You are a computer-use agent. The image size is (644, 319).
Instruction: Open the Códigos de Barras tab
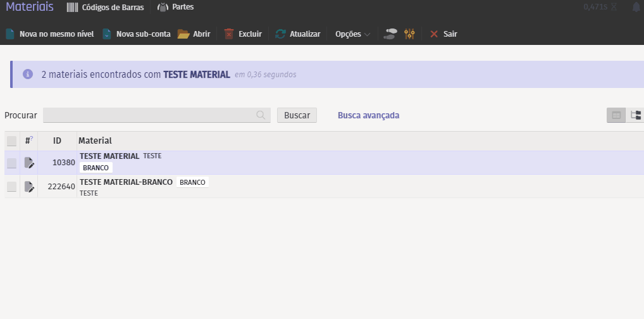click(x=105, y=7)
